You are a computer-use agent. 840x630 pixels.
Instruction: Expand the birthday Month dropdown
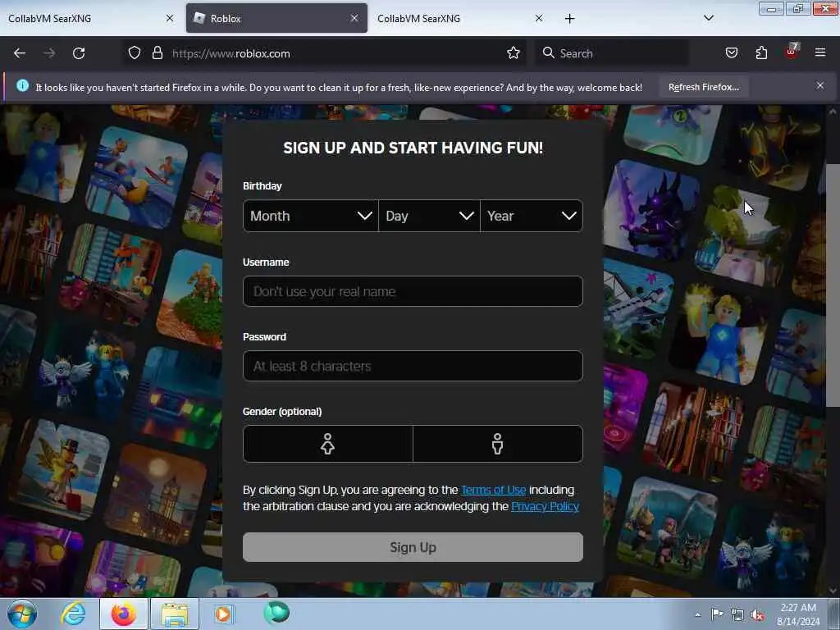coord(311,216)
